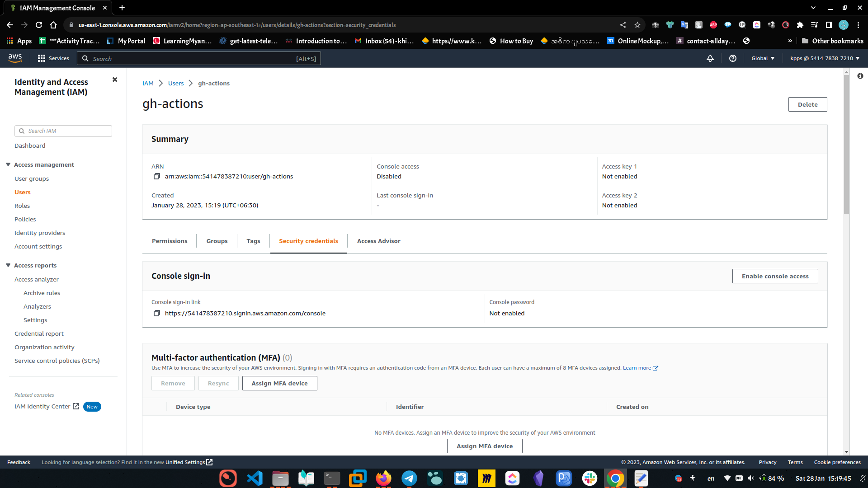Open the terminal from the taskbar
The image size is (868, 488).
click(332, 478)
